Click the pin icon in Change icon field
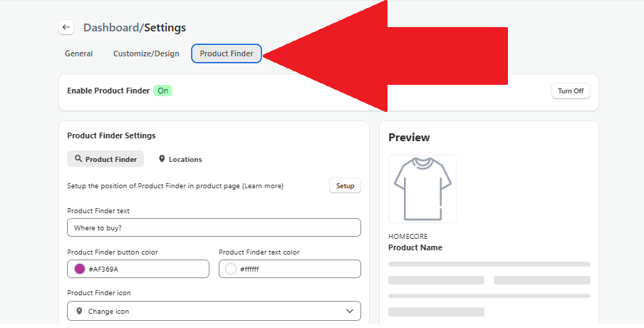Viewport: 644px width, 328px height. pos(79,312)
